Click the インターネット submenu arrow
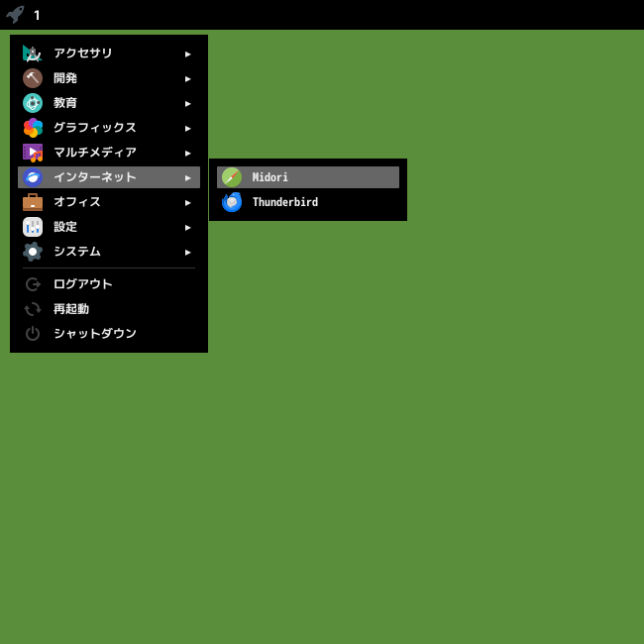644x644 pixels. click(187, 177)
